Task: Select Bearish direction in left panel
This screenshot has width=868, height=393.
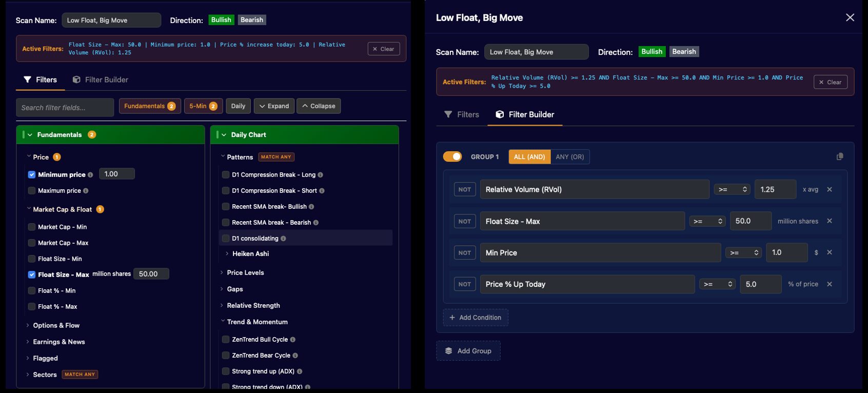Action: [x=252, y=20]
